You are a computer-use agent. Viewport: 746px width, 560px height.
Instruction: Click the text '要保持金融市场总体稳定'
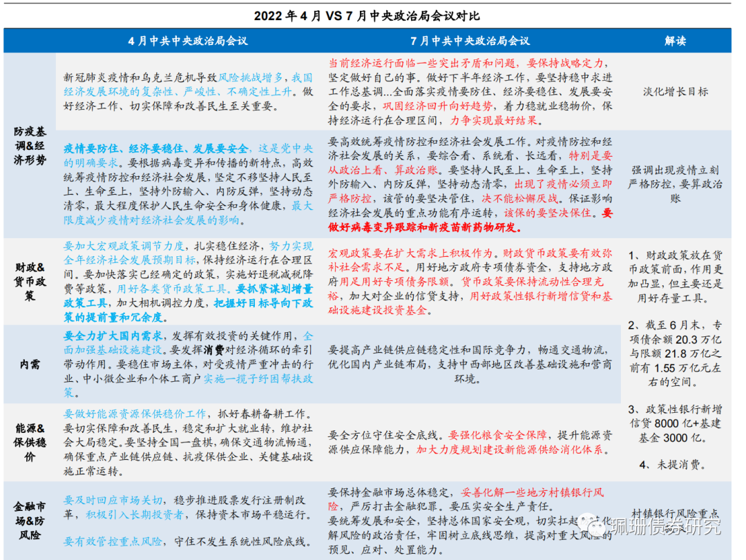pos(388,492)
